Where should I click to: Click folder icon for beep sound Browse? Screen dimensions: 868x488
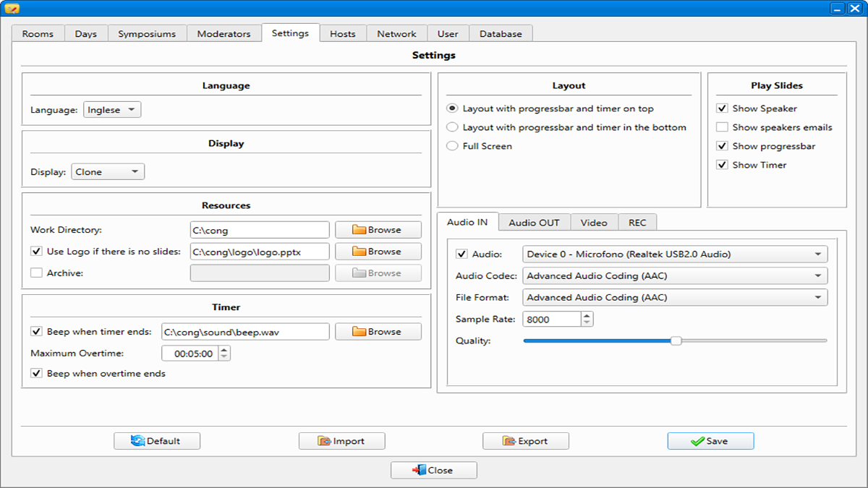(x=359, y=332)
